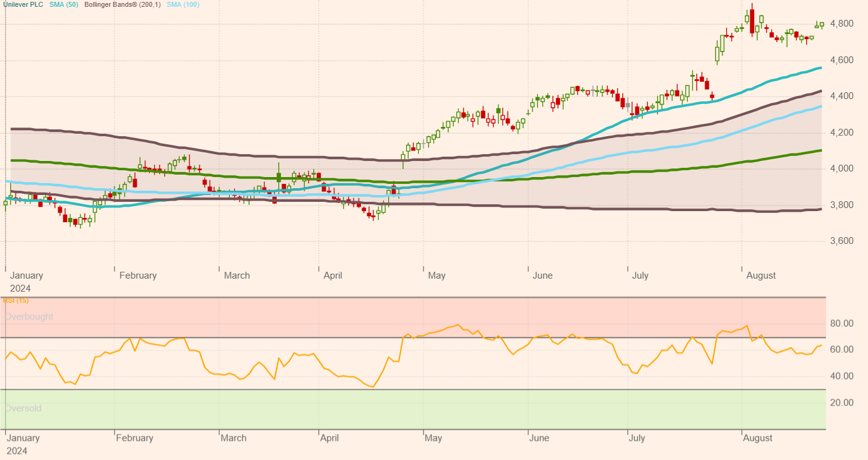Select May on the price chart axis

(x=436, y=276)
